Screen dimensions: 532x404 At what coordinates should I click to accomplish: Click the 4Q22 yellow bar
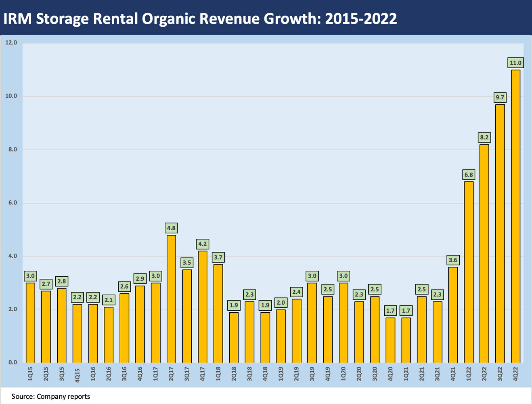[x=515, y=216]
